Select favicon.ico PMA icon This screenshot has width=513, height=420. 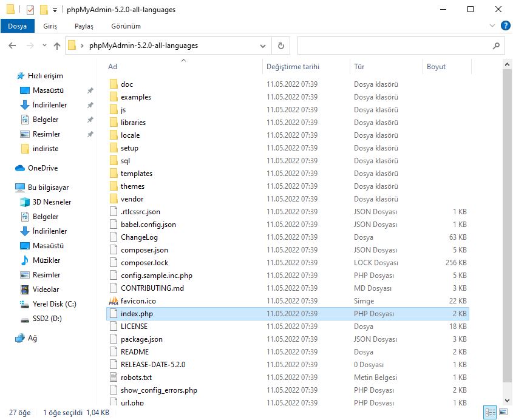coord(114,301)
